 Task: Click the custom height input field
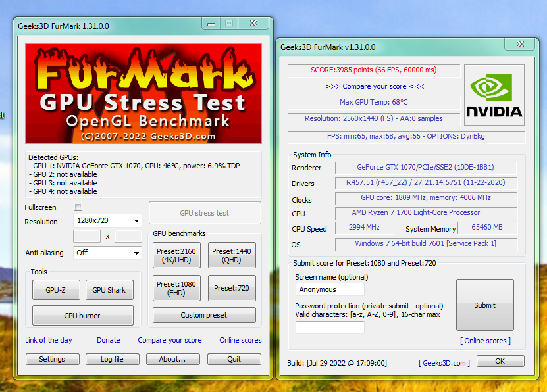click(128, 236)
